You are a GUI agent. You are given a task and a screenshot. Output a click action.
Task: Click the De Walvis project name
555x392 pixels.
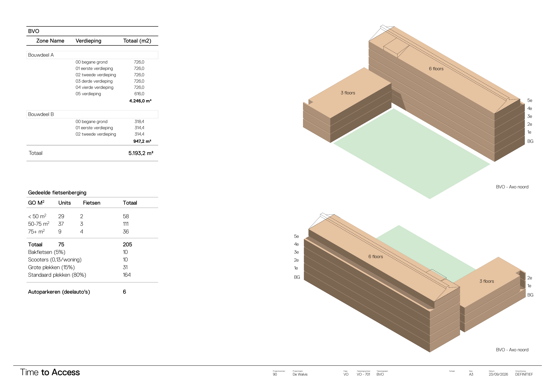pyautogui.click(x=300, y=374)
